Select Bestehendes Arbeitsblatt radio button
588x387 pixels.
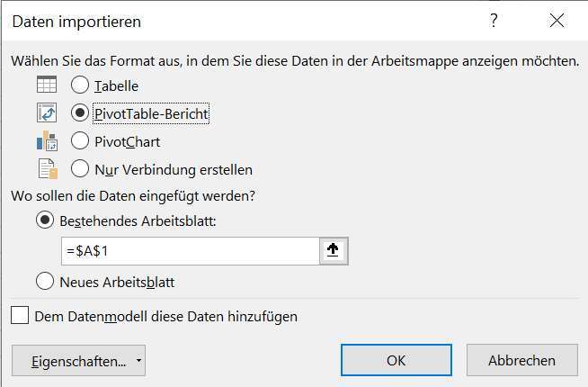pyautogui.click(x=45, y=220)
